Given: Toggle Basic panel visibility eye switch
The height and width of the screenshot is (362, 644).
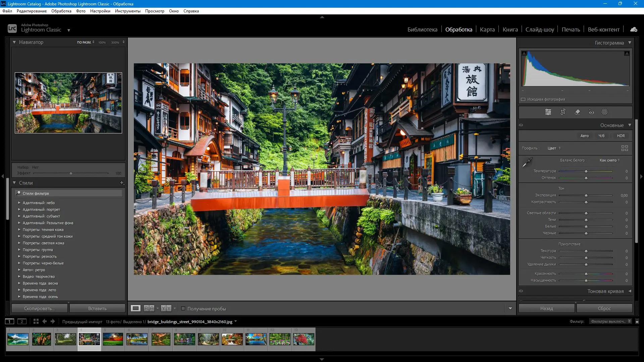Looking at the screenshot, I should tap(521, 125).
